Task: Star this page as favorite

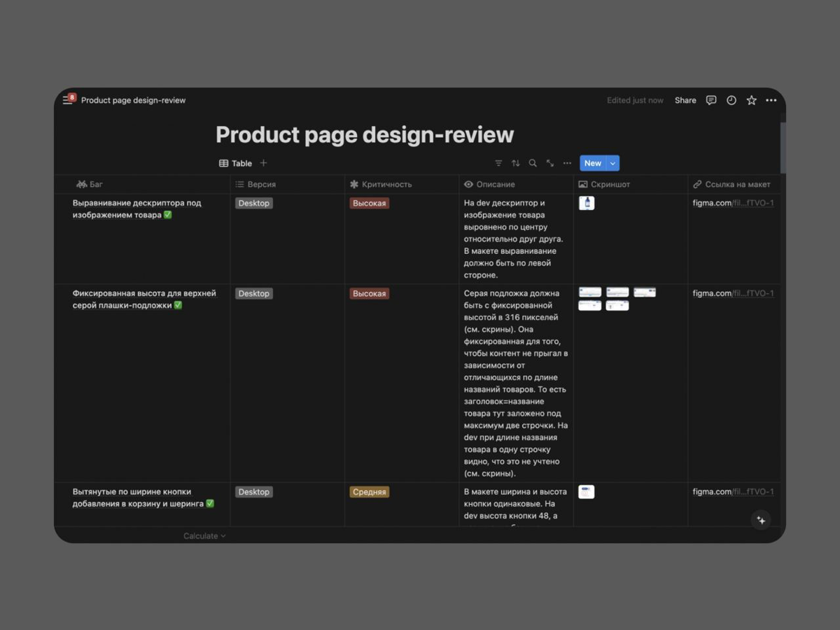Action: coord(751,100)
